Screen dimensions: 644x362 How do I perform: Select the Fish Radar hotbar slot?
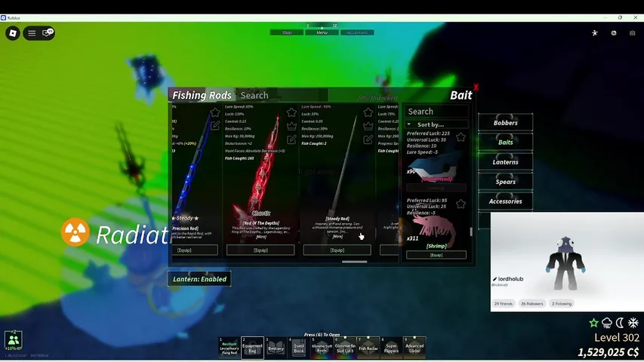pyautogui.click(x=368, y=347)
